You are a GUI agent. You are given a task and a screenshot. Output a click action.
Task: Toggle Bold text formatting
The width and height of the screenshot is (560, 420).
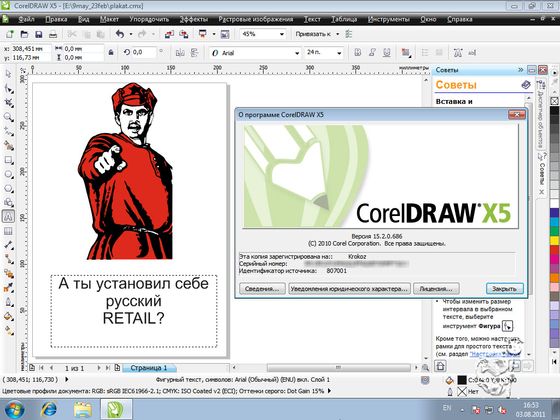coord(358,53)
